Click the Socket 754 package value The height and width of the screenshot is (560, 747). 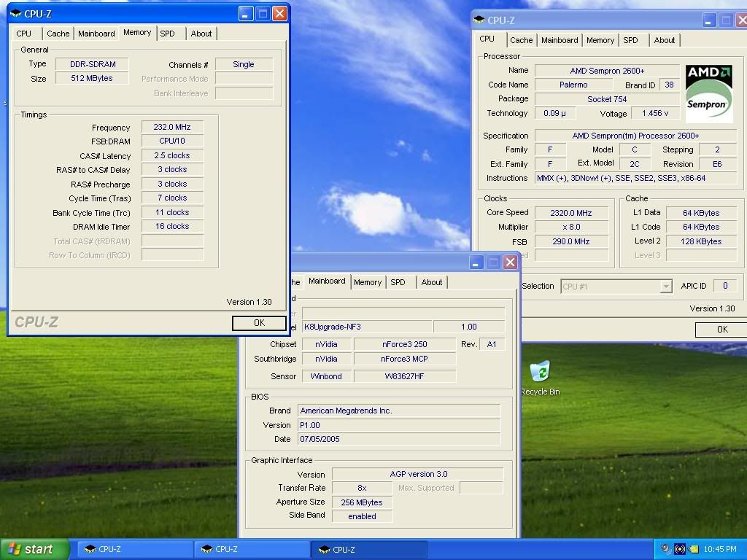tap(608, 99)
